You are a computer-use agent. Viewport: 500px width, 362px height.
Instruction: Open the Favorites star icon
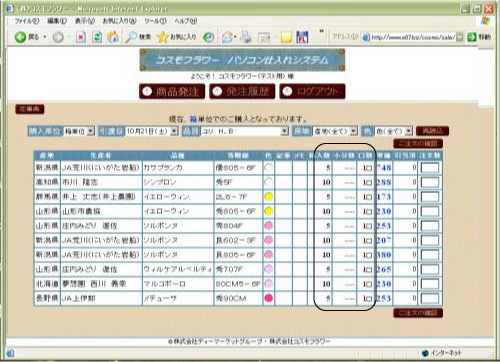(162, 37)
